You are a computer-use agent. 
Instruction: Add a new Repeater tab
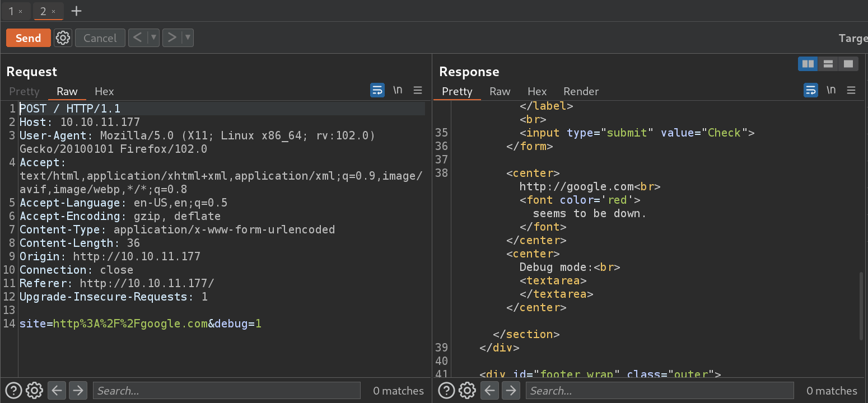click(77, 11)
